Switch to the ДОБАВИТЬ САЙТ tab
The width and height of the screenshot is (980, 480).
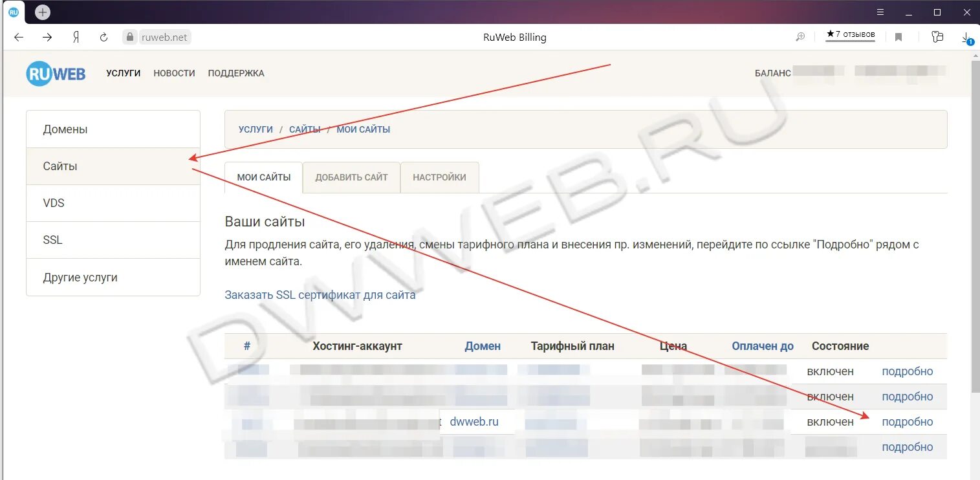pyautogui.click(x=352, y=177)
